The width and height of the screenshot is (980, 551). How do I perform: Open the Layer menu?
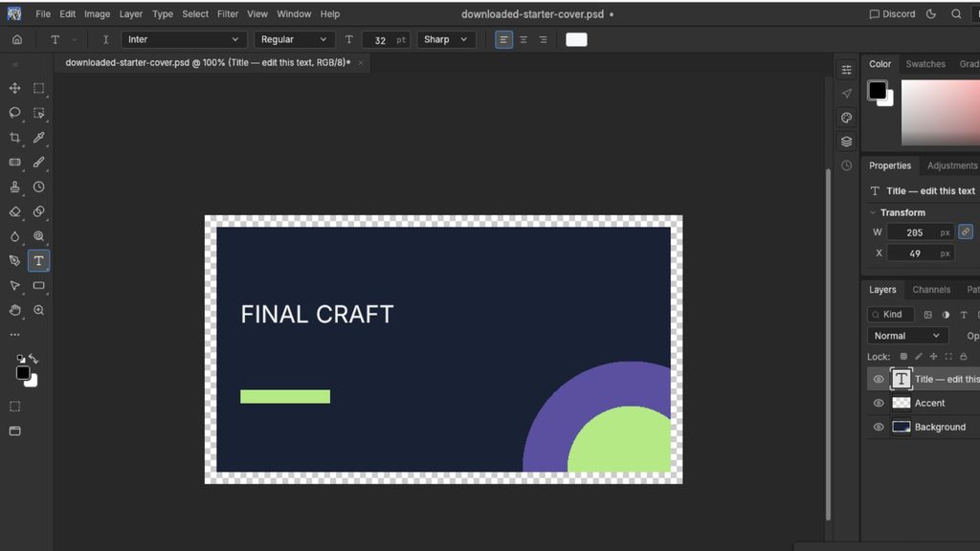click(130, 13)
